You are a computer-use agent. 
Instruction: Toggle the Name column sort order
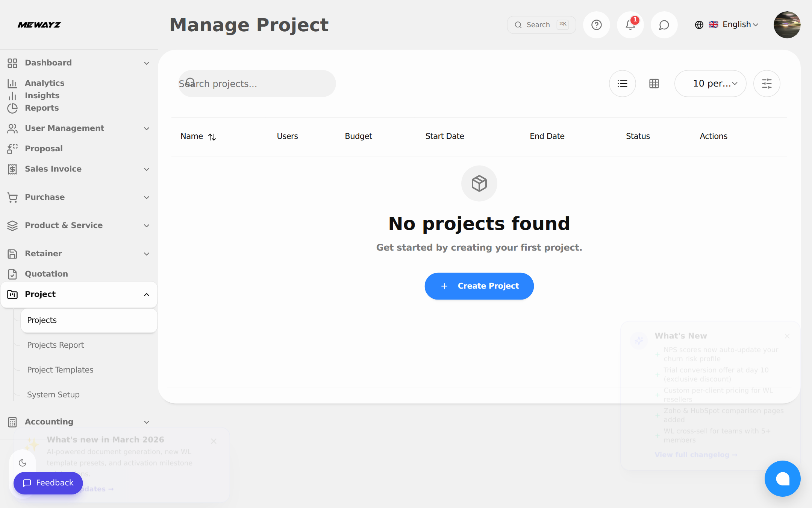coord(212,137)
